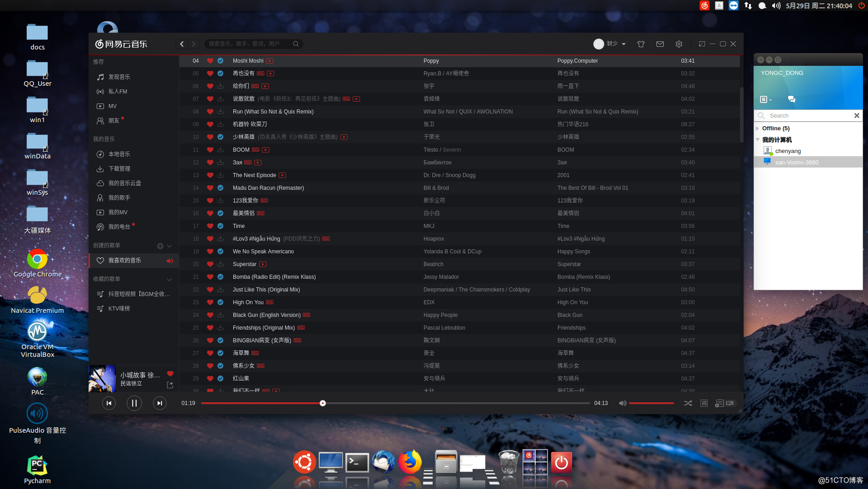Add a new playlist plus icon

(160, 246)
